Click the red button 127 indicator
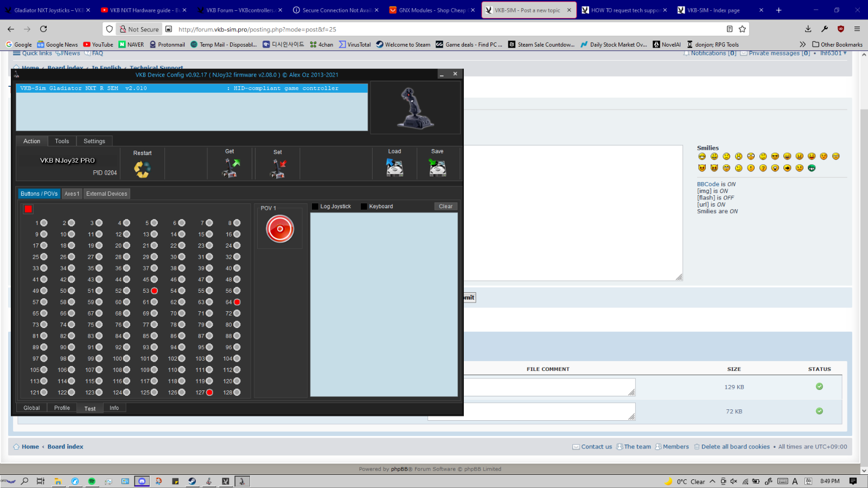 click(209, 393)
